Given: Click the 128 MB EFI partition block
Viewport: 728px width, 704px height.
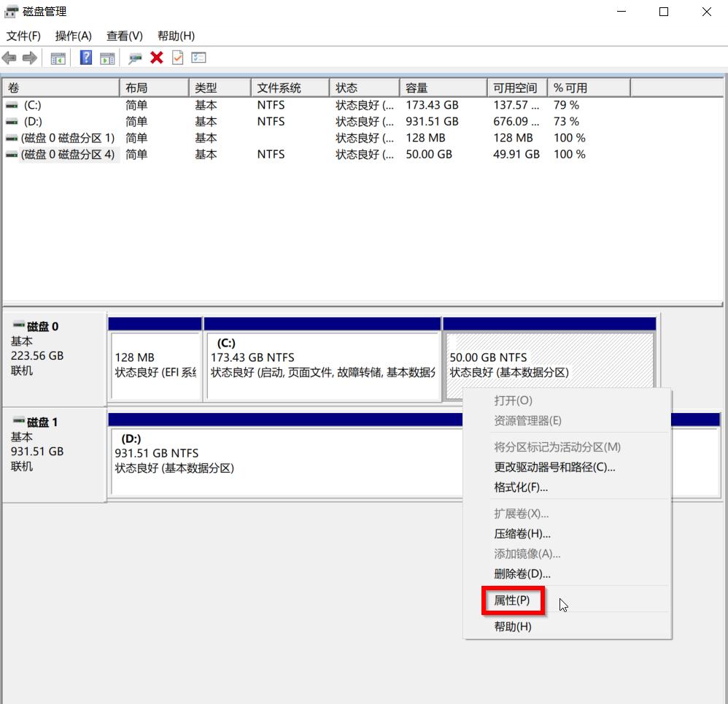Looking at the screenshot, I should point(155,357).
